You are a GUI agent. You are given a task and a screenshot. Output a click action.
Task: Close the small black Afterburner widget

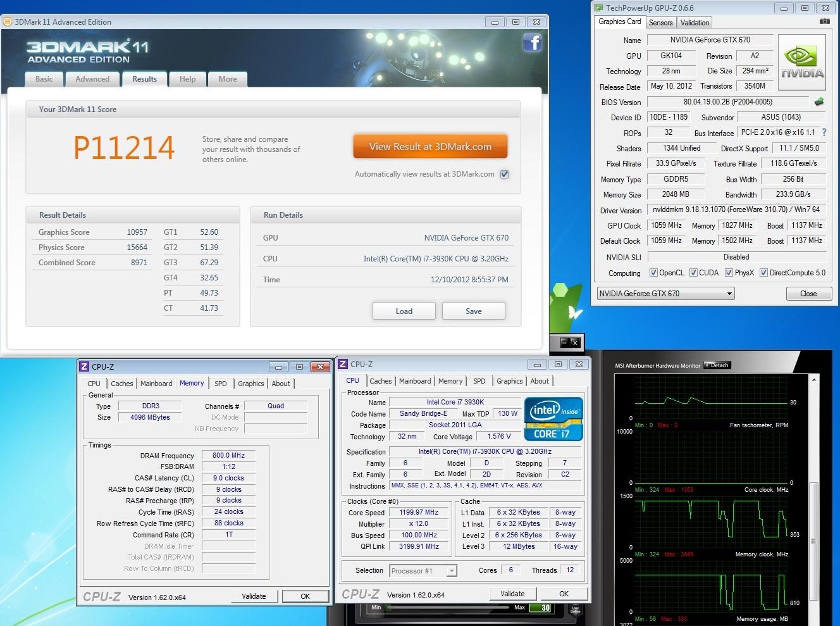574,342
